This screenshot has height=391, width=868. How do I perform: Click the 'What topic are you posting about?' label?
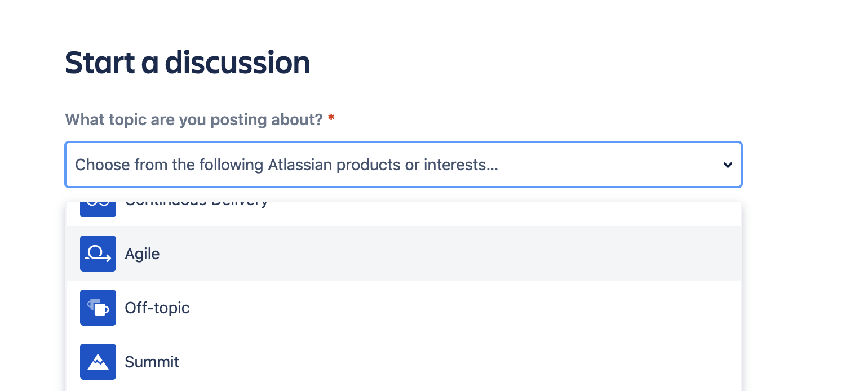[x=194, y=119]
